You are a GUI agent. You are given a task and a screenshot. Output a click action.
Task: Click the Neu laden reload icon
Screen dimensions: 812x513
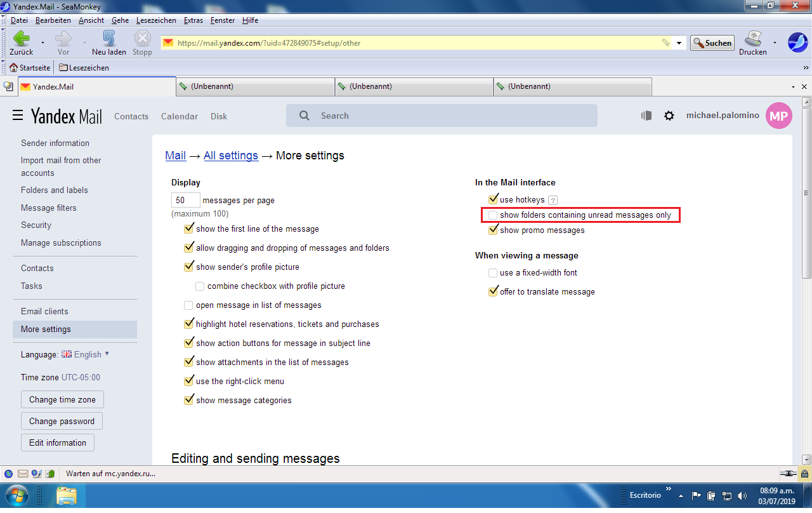tap(108, 39)
